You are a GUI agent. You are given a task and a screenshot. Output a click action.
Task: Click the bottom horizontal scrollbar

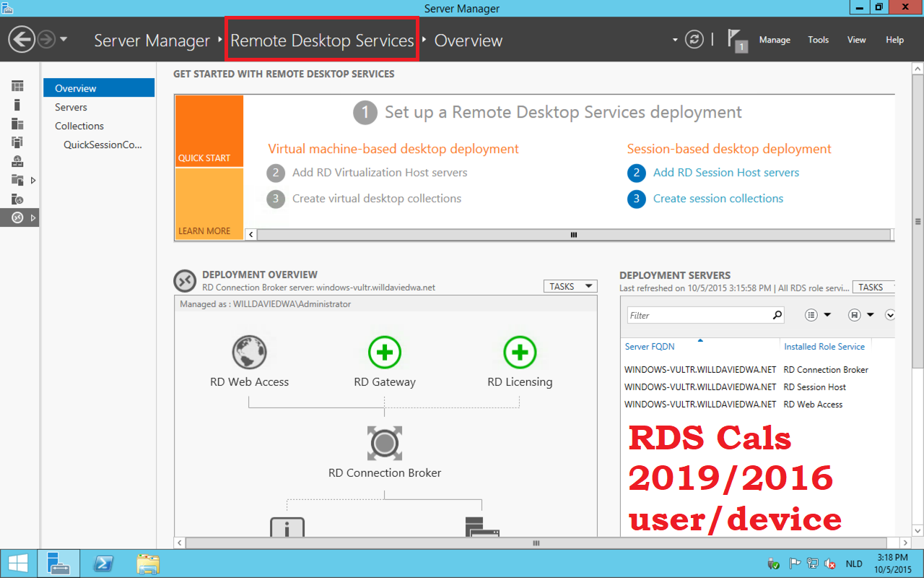click(537, 543)
